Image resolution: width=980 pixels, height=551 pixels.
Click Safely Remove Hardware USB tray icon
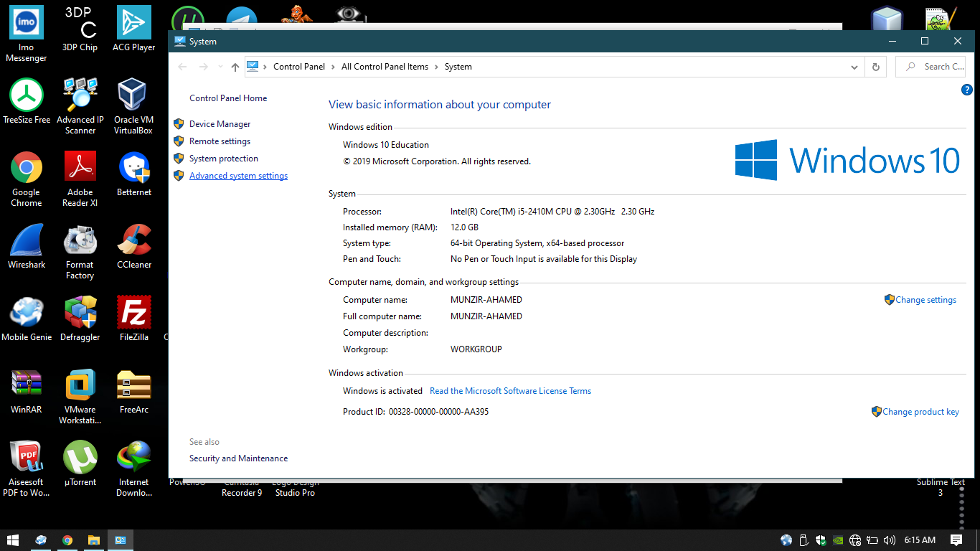pos(804,540)
